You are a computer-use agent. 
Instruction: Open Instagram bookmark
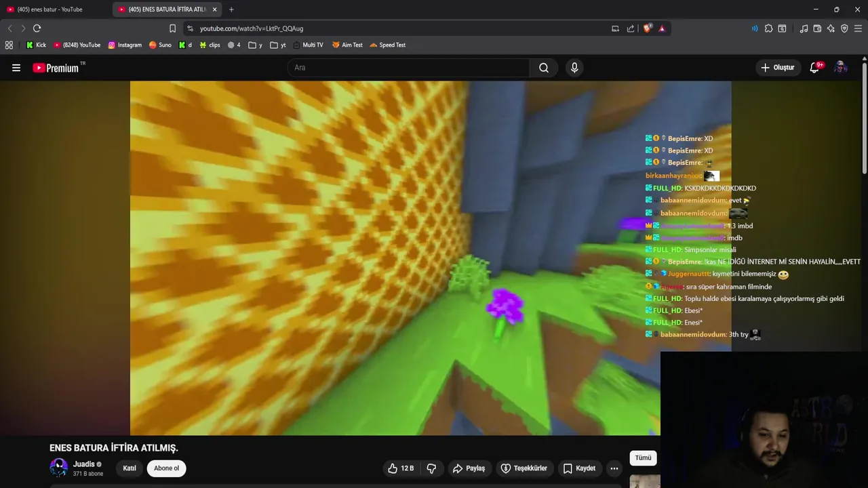point(125,45)
